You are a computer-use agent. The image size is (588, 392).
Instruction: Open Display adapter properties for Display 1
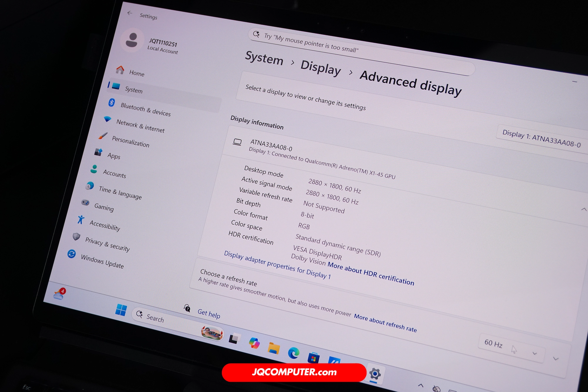(x=277, y=265)
